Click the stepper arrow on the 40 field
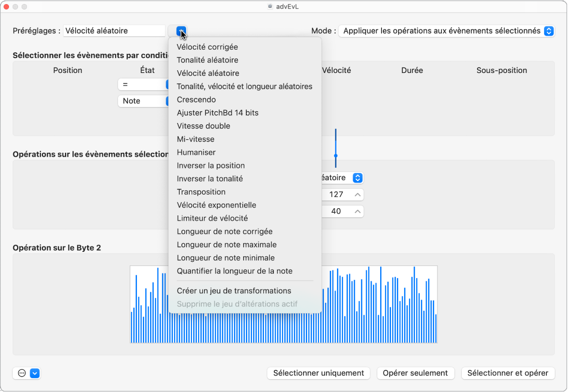This screenshot has width=568, height=392. click(357, 211)
